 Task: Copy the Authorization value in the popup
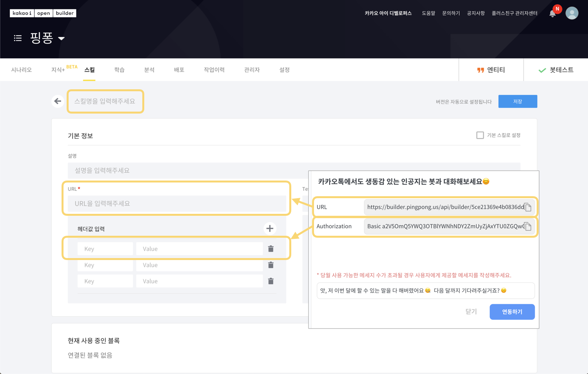pyautogui.click(x=528, y=226)
